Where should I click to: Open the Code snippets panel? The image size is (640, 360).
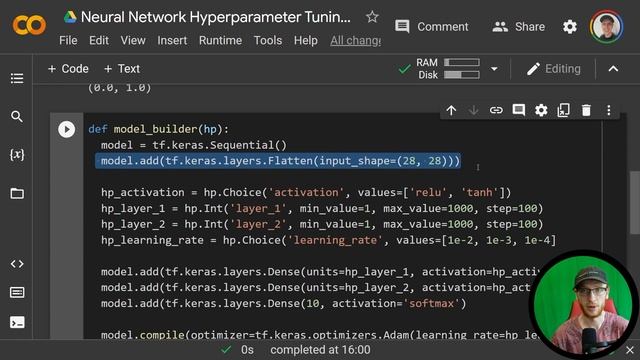pos(17,264)
